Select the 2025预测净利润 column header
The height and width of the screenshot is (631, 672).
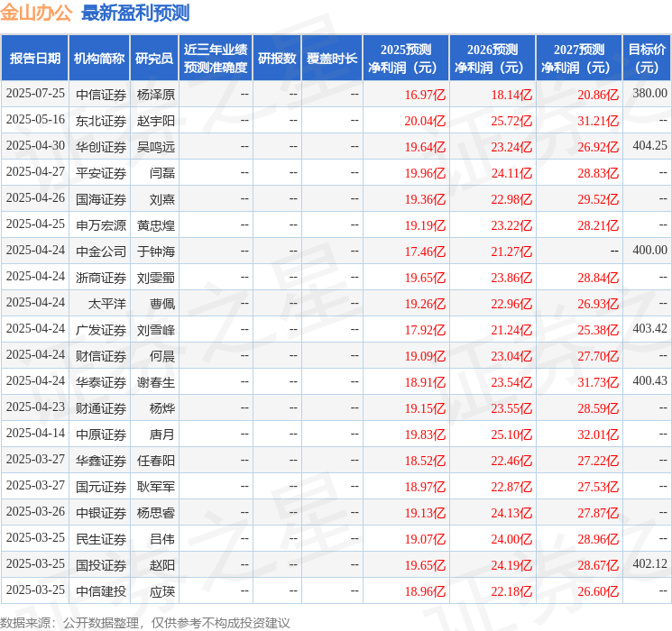(406, 58)
